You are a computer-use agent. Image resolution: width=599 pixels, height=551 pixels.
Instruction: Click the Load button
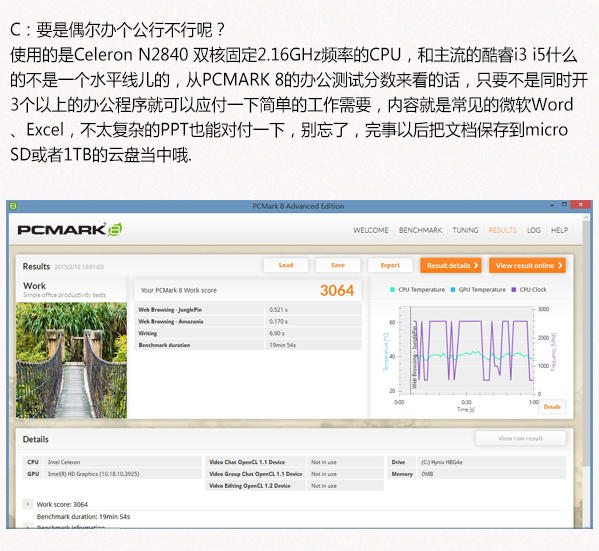coord(286,265)
